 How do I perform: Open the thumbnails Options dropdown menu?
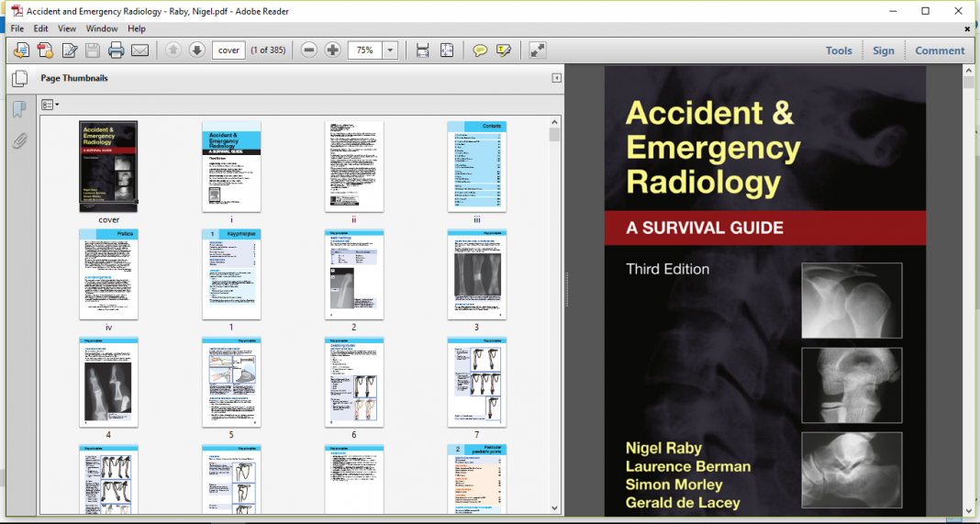point(50,105)
